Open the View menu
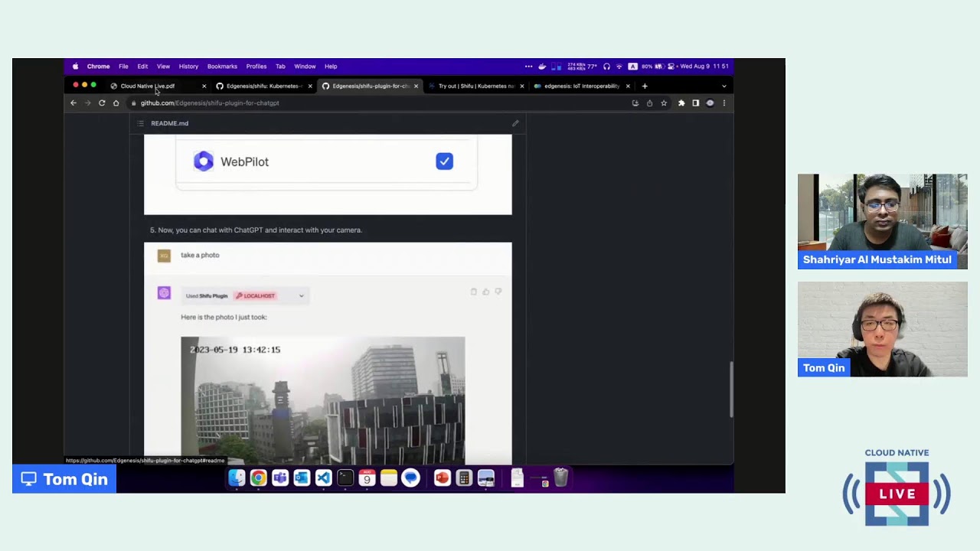 (x=163, y=67)
